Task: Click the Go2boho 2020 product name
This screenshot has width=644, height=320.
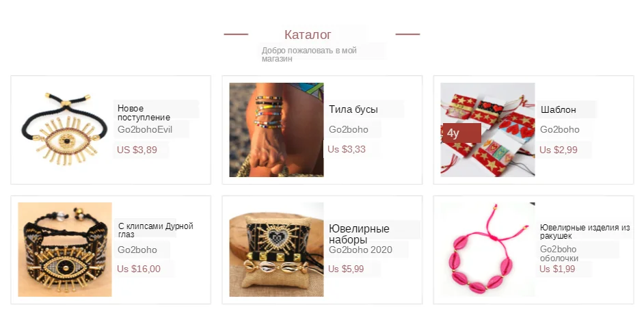Action: (360, 250)
